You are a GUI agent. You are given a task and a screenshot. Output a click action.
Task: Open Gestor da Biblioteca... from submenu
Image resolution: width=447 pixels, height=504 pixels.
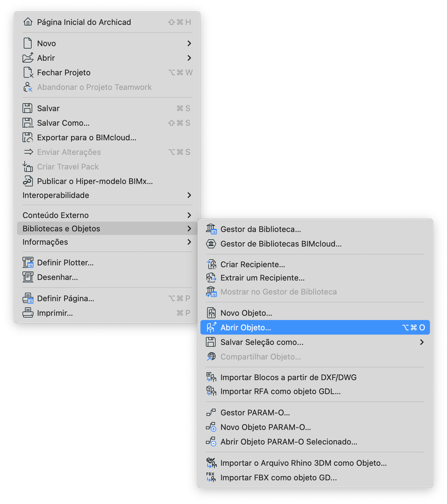[315, 229]
